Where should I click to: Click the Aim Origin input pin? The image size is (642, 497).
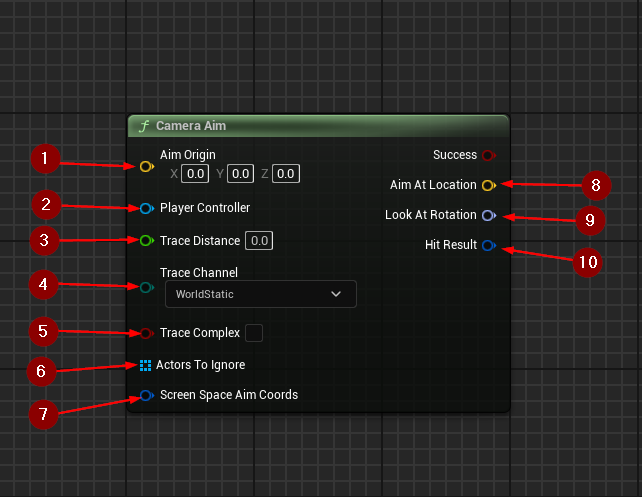146,166
